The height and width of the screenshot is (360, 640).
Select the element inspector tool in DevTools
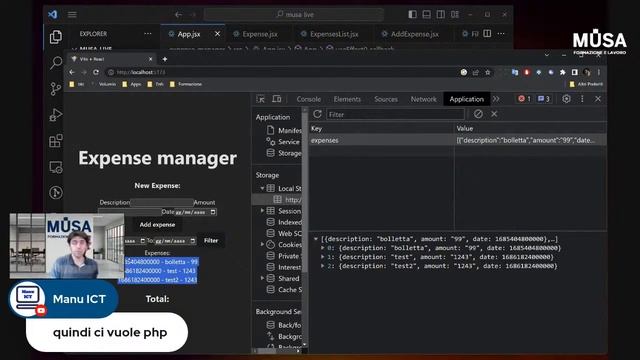(260, 99)
